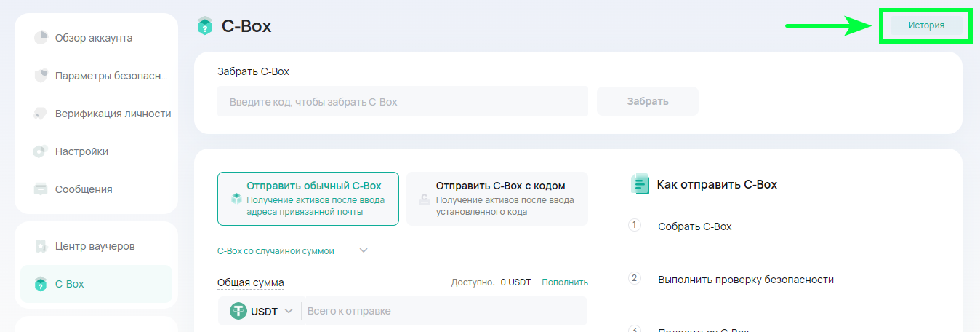Click the Общая сумма label
980x332 pixels.
251,282
